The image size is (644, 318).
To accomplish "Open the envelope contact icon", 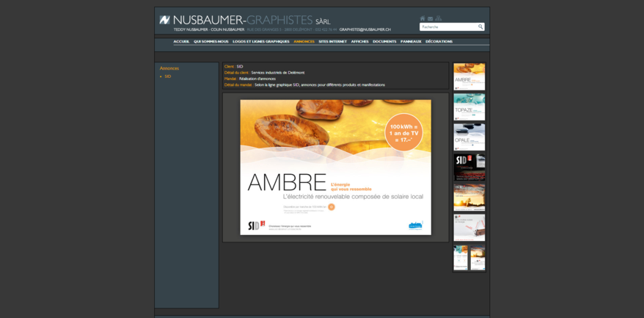I will [x=430, y=18].
